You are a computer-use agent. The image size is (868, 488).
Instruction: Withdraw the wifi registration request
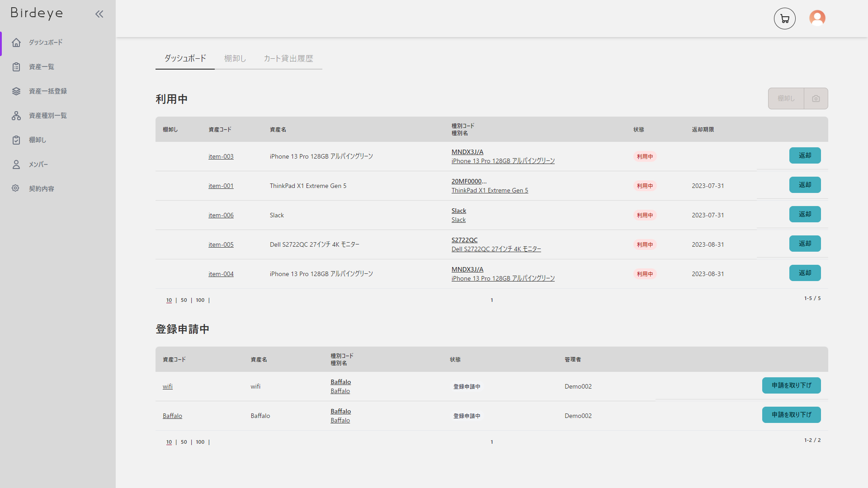click(x=791, y=385)
